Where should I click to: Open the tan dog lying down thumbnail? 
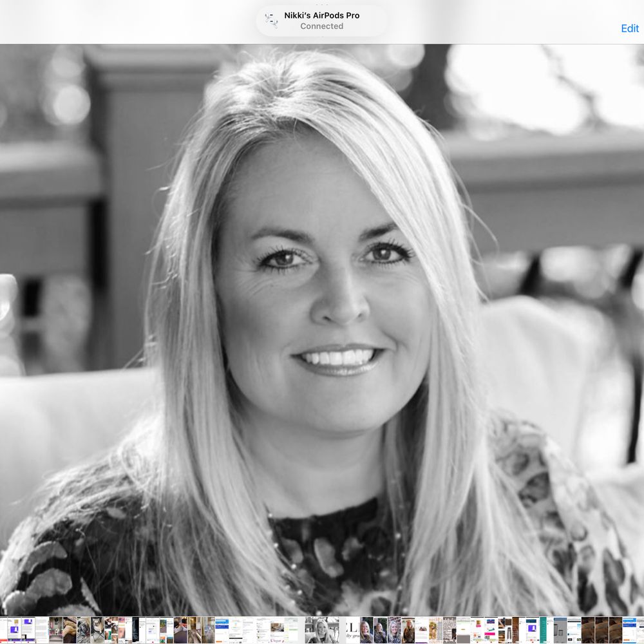(x=70, y=630)
